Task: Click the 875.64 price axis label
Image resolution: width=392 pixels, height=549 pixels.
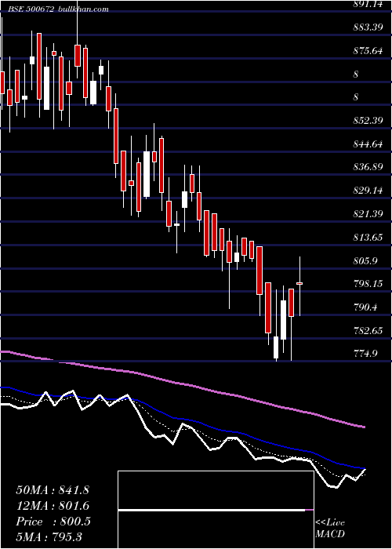Action: pos(368,51)
